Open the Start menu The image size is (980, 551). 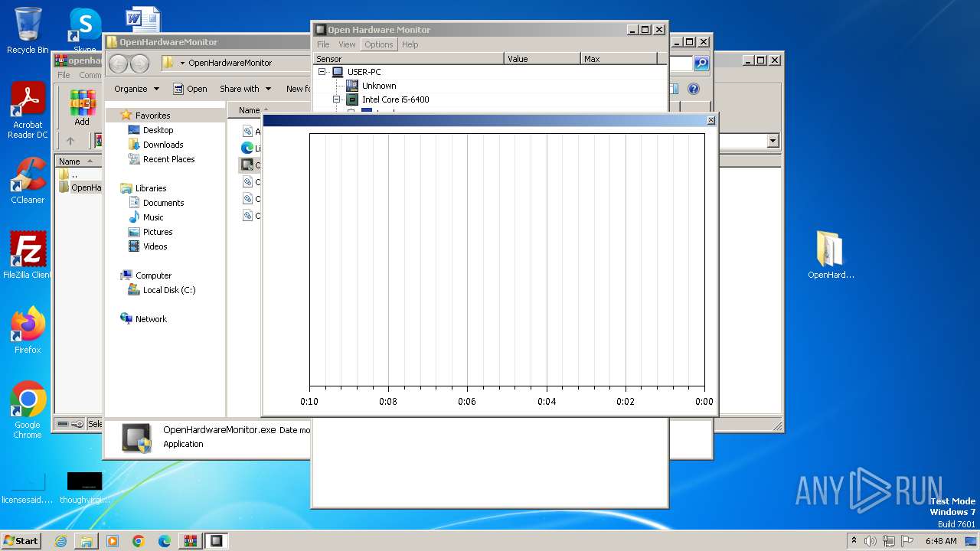tap(21, 540)
